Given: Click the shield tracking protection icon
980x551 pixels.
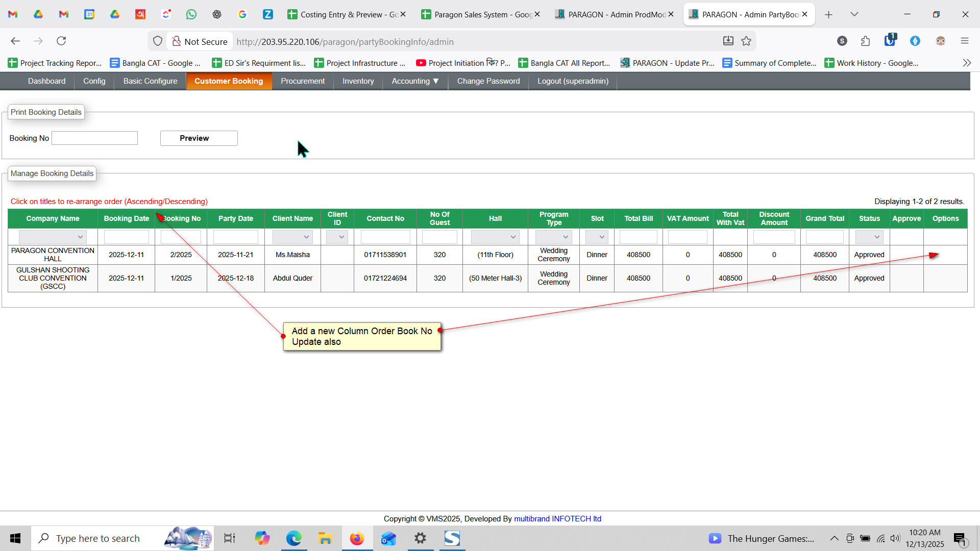Looking at the screenshot, I should click(158, 41).
